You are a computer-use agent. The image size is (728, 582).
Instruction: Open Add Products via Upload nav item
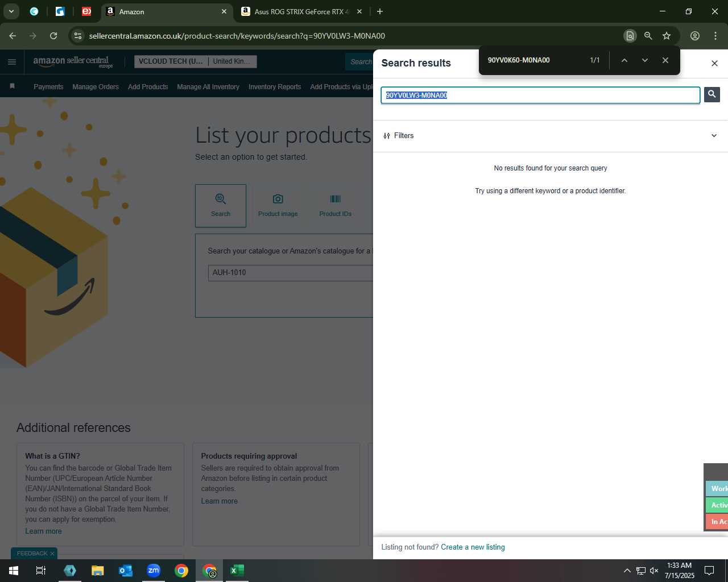point(341,87)
